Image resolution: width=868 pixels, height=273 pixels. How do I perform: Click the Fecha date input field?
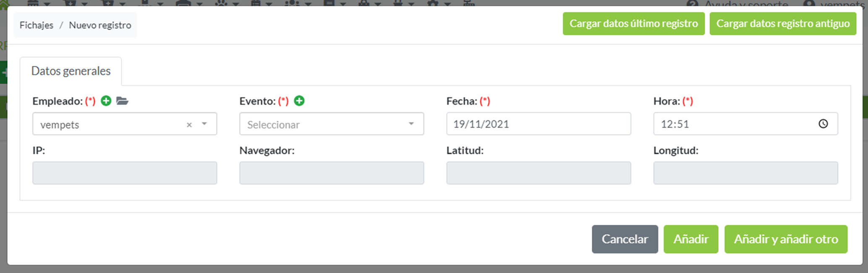tap(539, 124)
